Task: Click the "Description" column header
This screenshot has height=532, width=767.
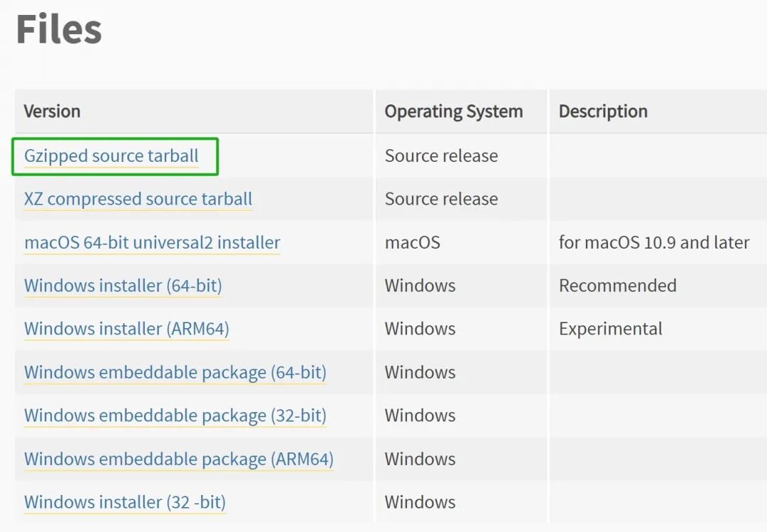Action: point(603,112)
